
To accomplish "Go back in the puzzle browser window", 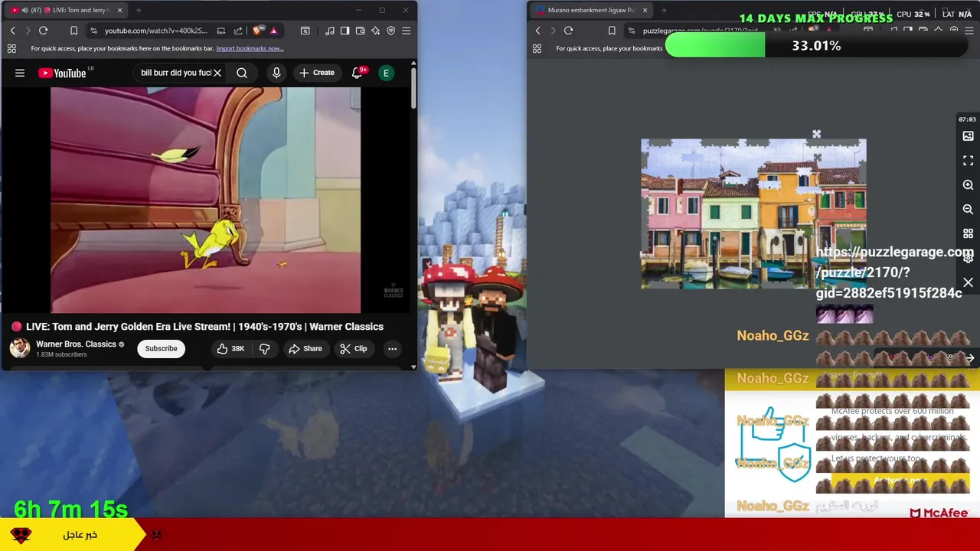I will [x=537, y=31].
